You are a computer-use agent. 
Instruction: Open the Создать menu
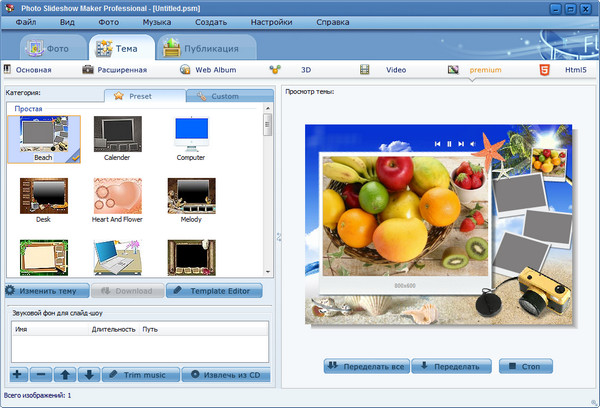pos(211,22)
